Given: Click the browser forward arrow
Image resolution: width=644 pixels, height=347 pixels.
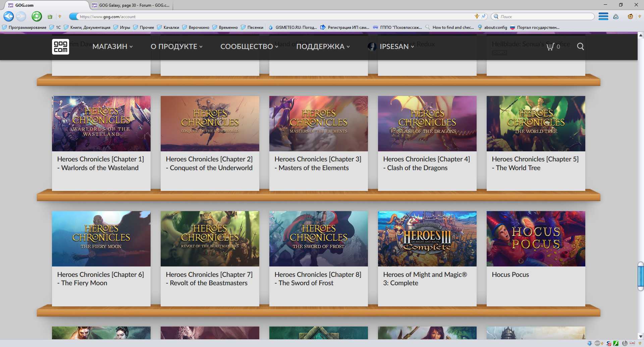Looking at the screenshot, I should click(x=21, y=16).
